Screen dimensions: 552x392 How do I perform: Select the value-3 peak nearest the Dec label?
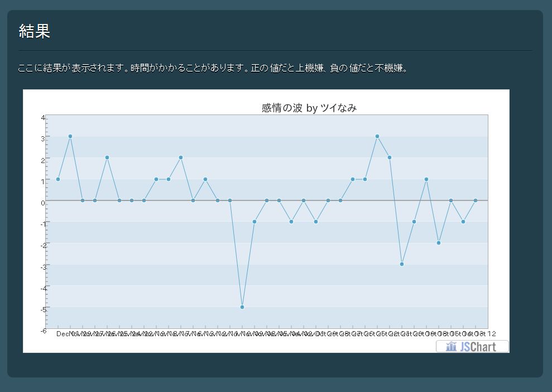pos(70,136)
